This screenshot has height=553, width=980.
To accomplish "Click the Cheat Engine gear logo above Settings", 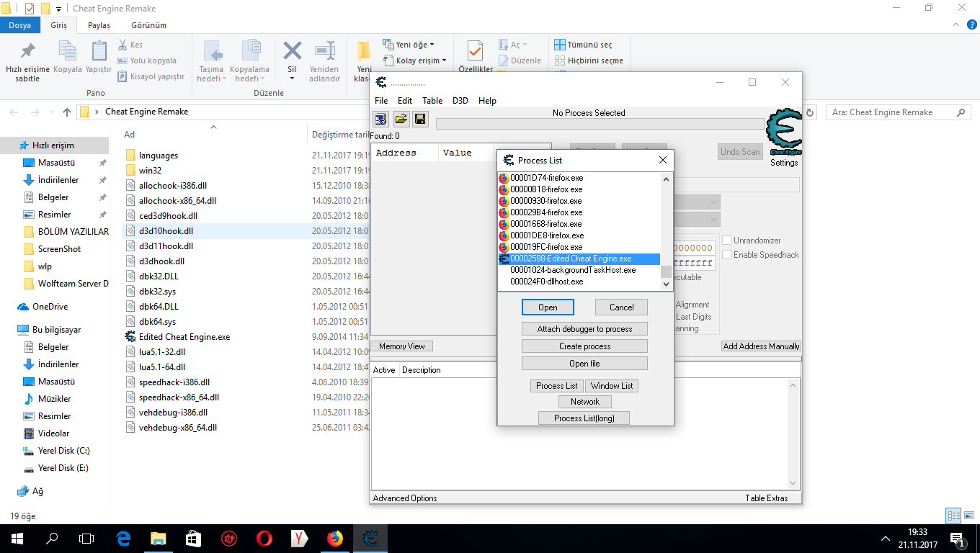I will (x=784, y=132).
